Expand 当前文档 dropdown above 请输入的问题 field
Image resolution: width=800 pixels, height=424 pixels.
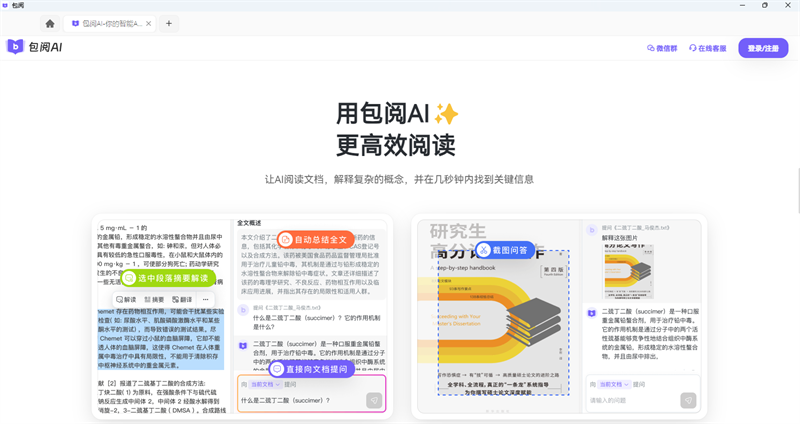point(614,384)
